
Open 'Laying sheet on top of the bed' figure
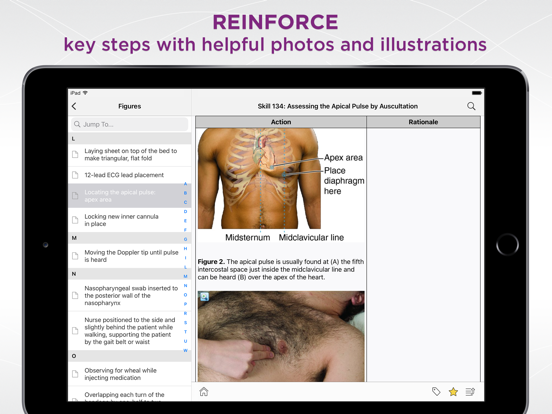click(x=130, y=155)
